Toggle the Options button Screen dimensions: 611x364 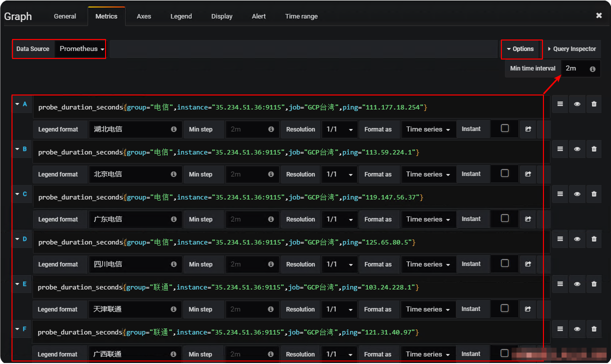(520, 49)
